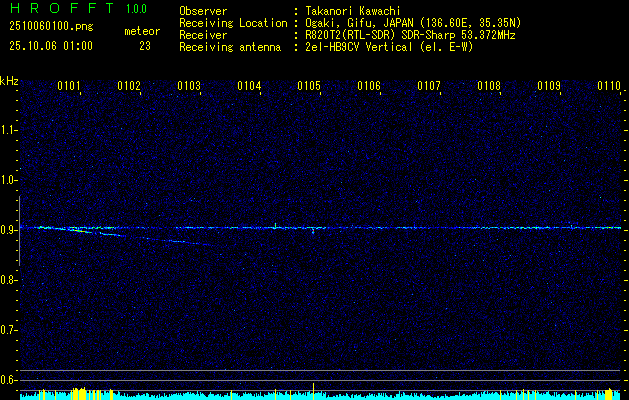Select the 0105 time marker
The image size is (629, 400).
click(x=309, y=86)
